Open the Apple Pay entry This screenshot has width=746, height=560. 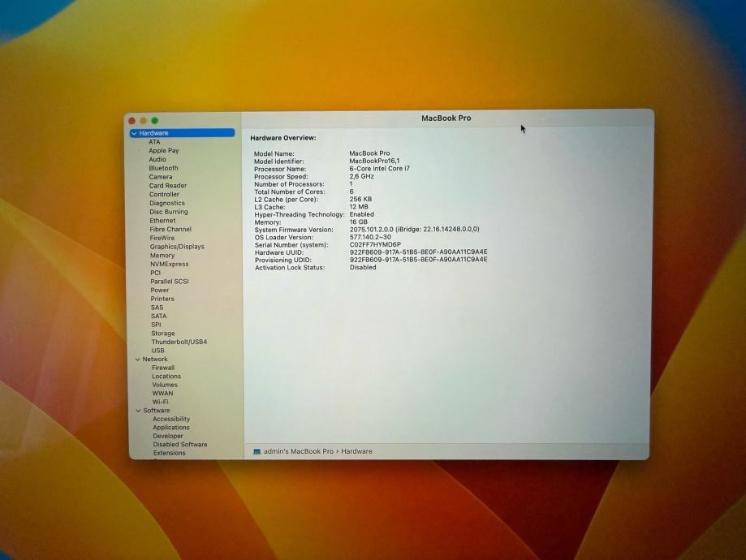tap(164, 150)
